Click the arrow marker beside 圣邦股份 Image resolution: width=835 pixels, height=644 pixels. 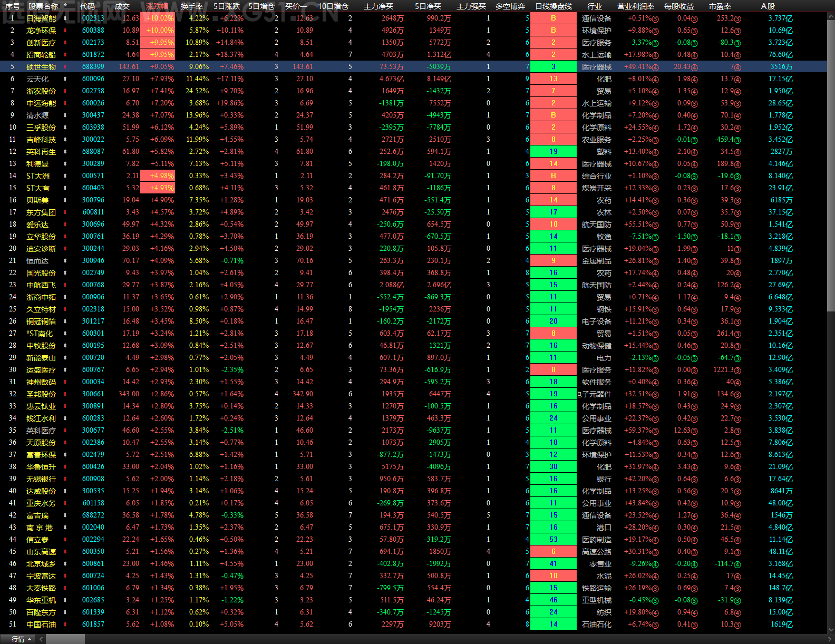[65, 394]
